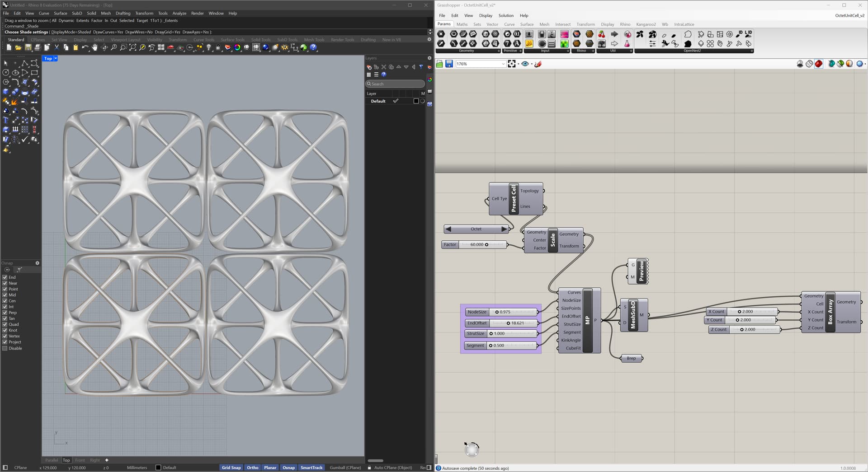This screenshot has width=868, height=472.
Task: Open the Kangaroo2 tab in Grasshopper
Action: coord(646,24)
